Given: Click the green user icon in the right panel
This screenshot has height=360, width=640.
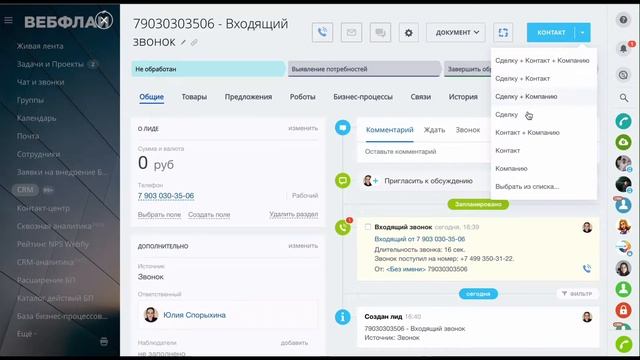Looking at the screenshot, I should click(623, 289).
